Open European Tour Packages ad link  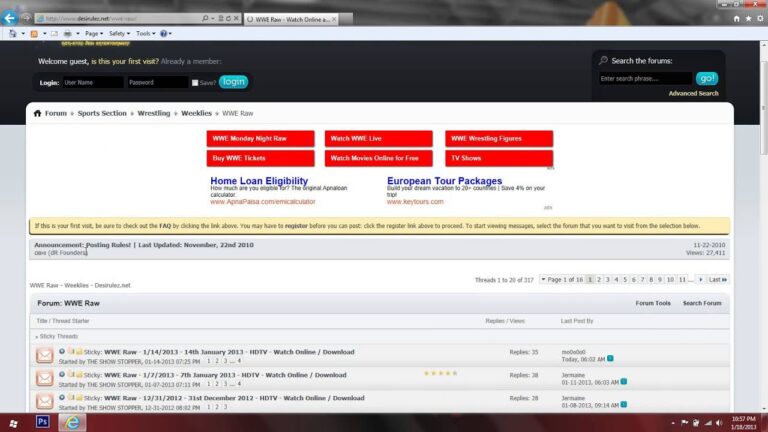444,181
